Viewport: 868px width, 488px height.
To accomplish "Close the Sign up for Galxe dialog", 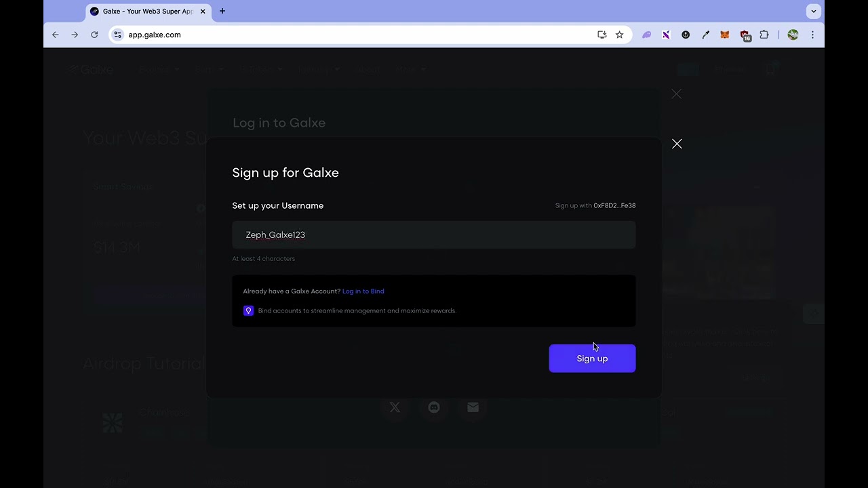I will 677,144.
